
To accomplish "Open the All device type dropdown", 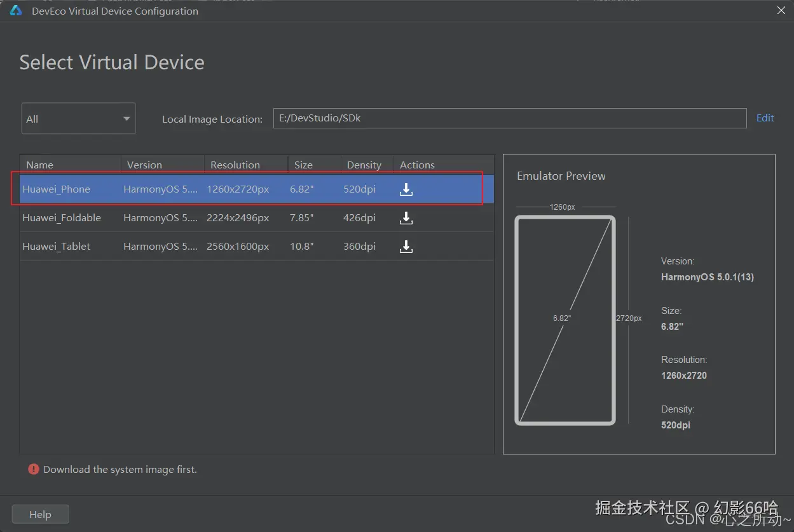I will [x=79, y=119].
